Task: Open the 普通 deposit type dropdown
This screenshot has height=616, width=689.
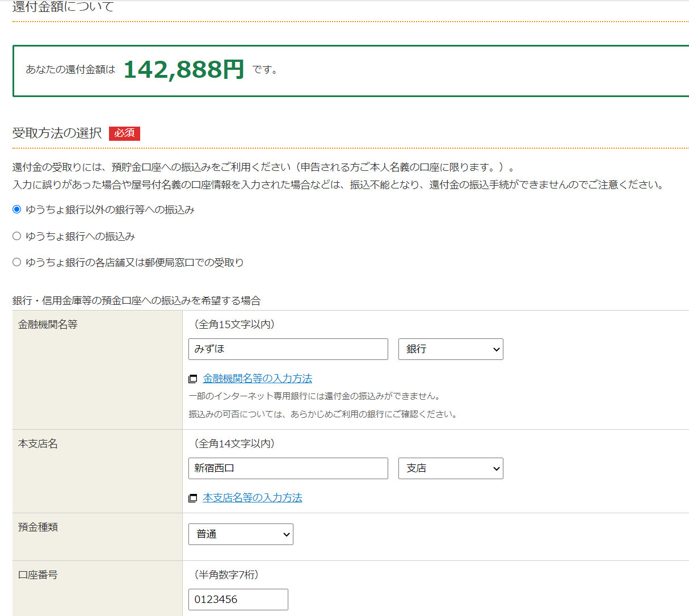Action: click(241, 534)
